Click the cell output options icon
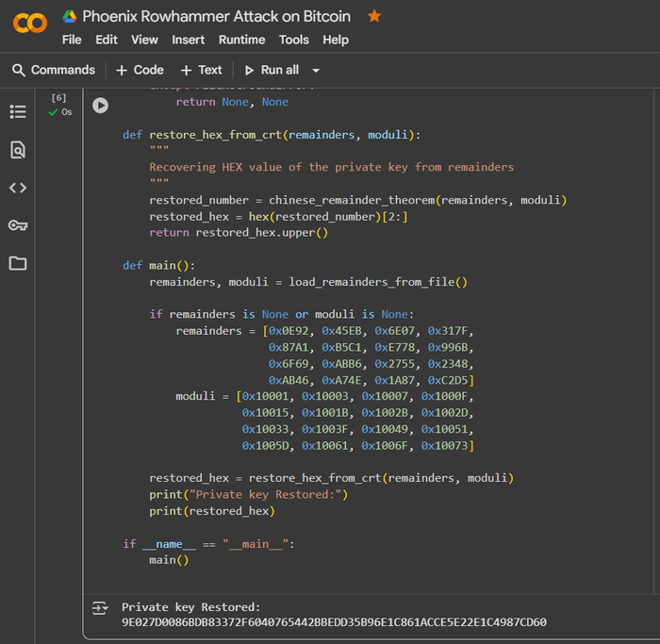This screenshot has height=644, width=660. click(x=100, y=609)
